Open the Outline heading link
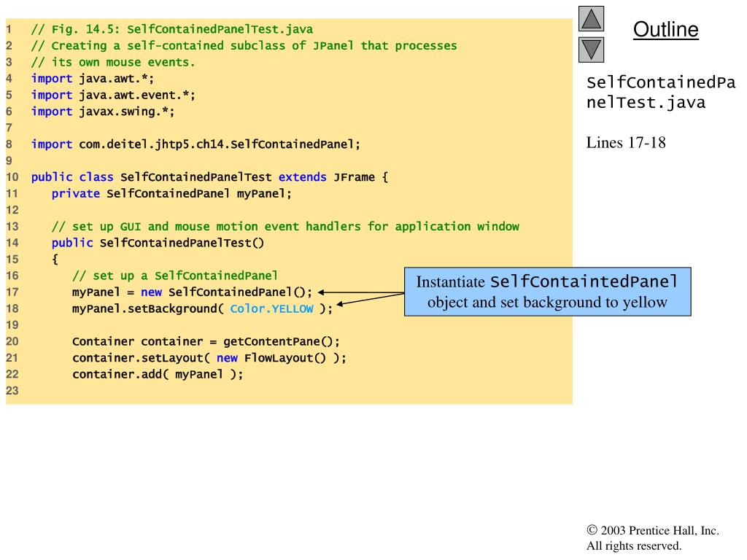The height and width of the screenshot is (560, 747). pyautogui.click(x=665, y=29)
